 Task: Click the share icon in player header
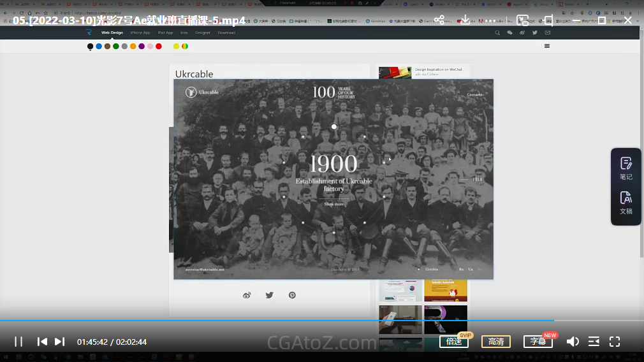(x=439, y=20)
